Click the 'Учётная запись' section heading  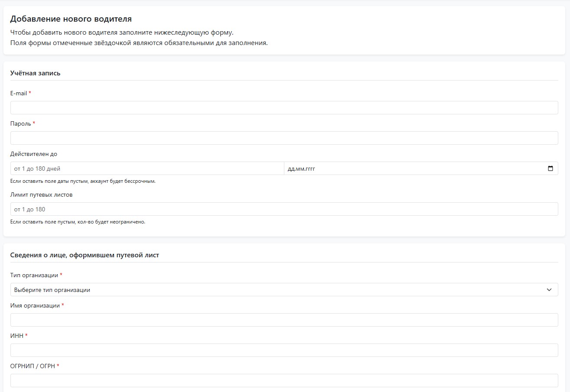click(x=36, y=73)
